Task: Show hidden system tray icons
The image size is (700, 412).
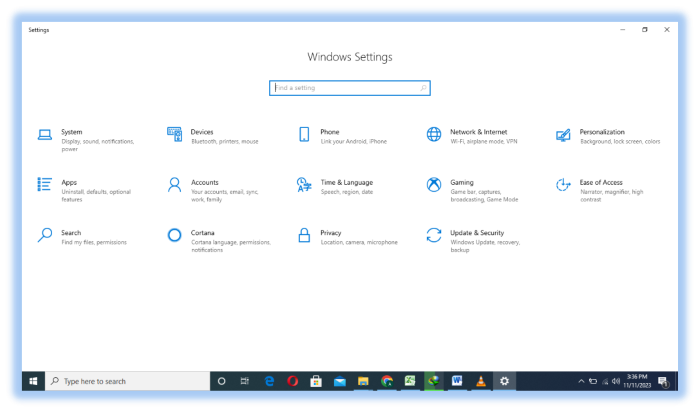Action: pos(581,381)
